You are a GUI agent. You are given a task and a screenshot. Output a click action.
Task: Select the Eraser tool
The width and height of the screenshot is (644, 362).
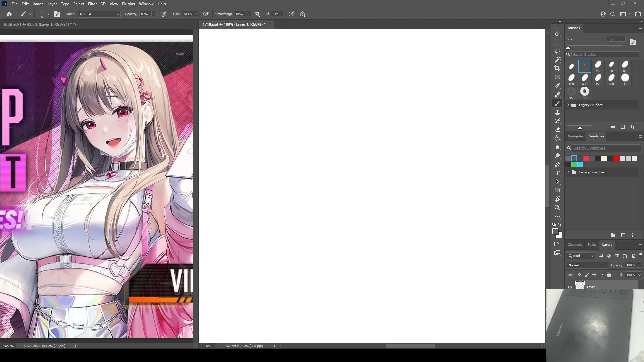[x=557, y=130]
